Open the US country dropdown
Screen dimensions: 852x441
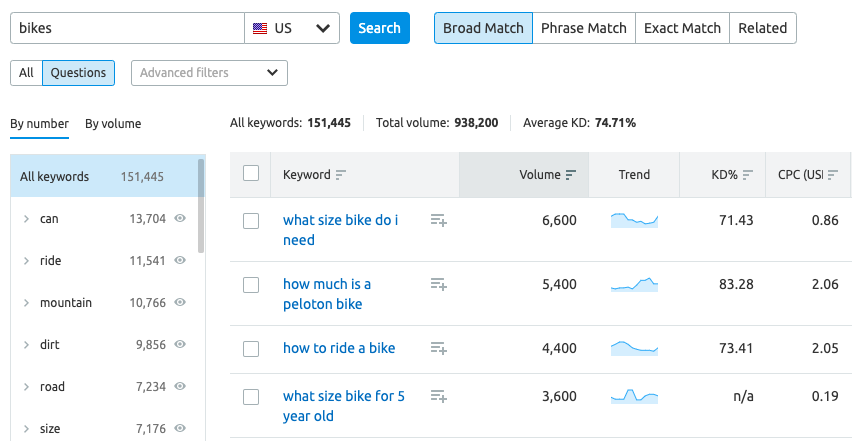point(292,28)
